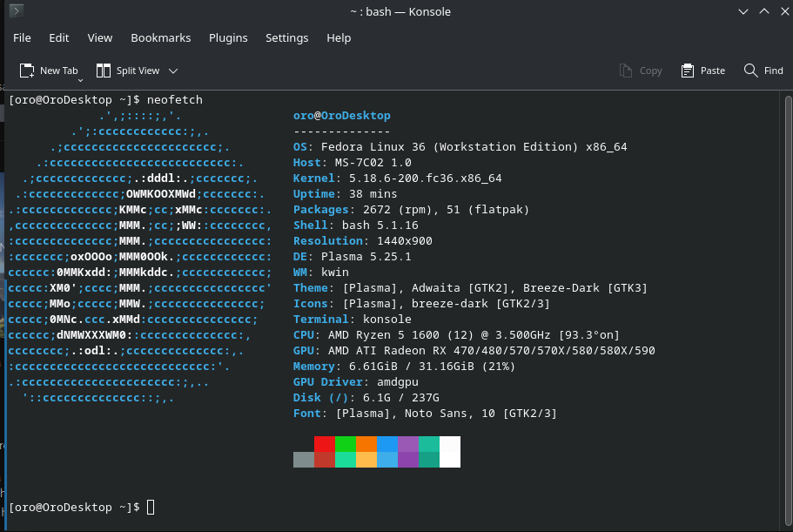Click the New Tab icon
The height and width of the screenshot is (532, 793).
coord(27,71)
